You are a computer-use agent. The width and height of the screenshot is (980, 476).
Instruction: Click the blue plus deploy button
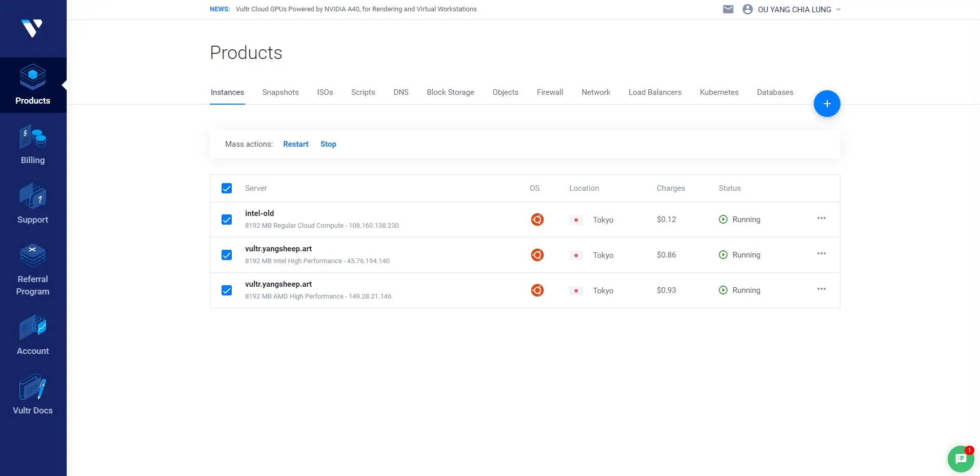point(827,104)
